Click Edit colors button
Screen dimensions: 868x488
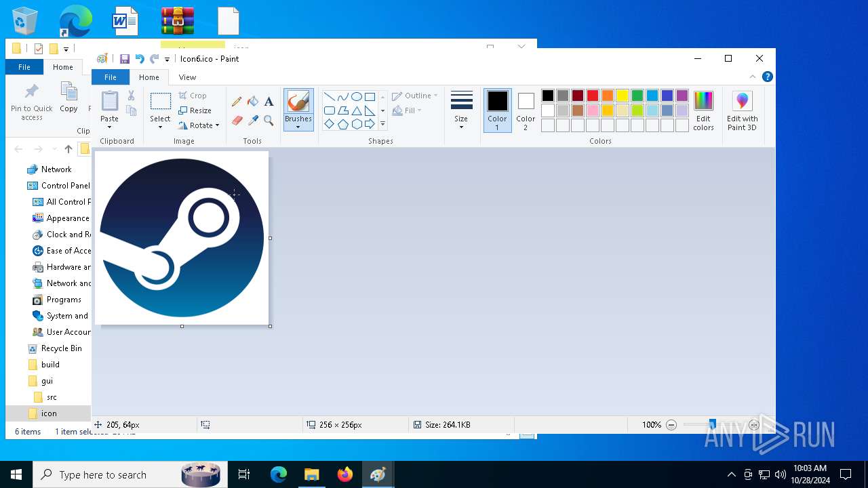click(x=703, y=110)
